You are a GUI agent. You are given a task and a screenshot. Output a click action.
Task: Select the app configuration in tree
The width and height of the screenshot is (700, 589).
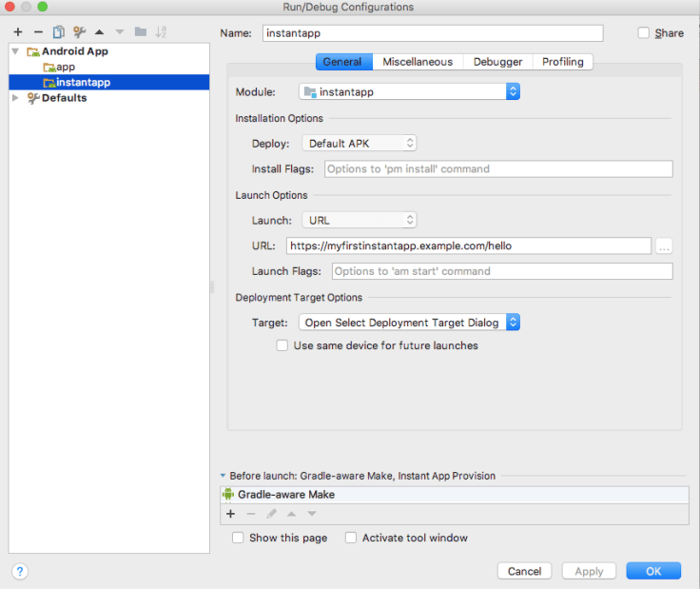coord(66,67)
